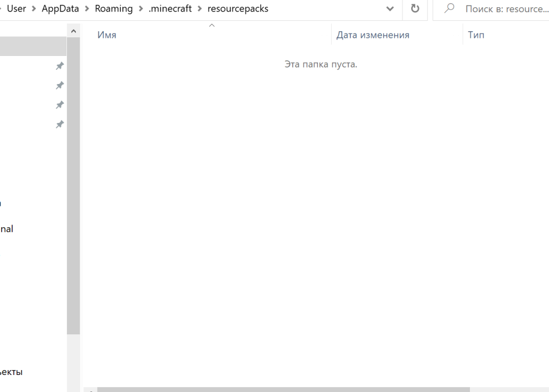Sort by the Тип column header

(x=476, y=35)
